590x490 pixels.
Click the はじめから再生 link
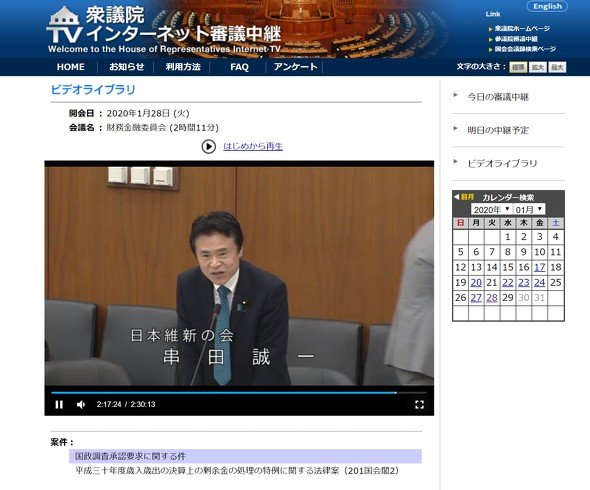(x=253, y=146)
